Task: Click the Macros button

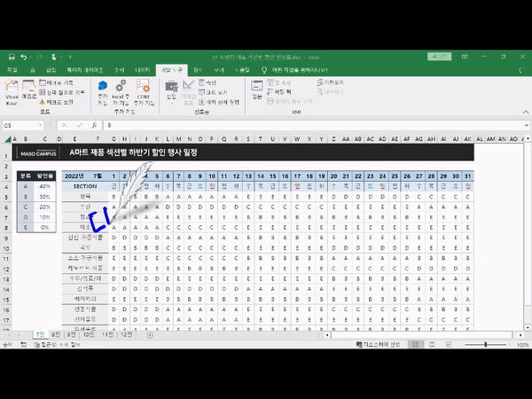Action: click(29, 90)
